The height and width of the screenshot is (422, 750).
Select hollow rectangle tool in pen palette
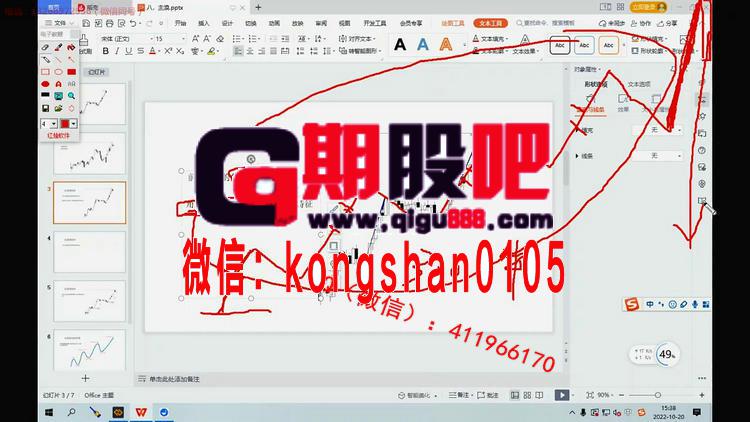pos(45,72)
